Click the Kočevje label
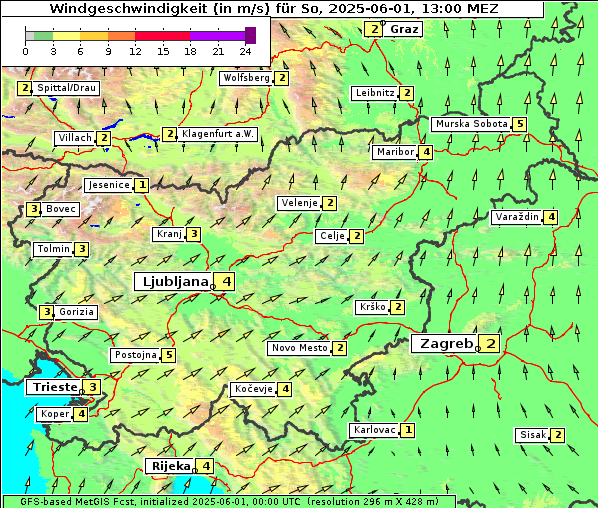The width and height of the screenshot is (598, 508). click(253, 389)
